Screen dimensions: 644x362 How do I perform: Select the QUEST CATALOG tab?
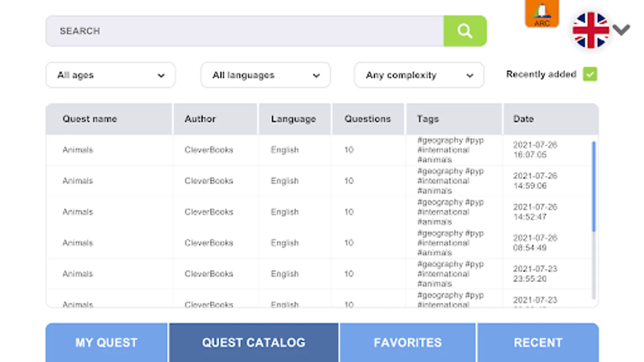coord(254,342)
